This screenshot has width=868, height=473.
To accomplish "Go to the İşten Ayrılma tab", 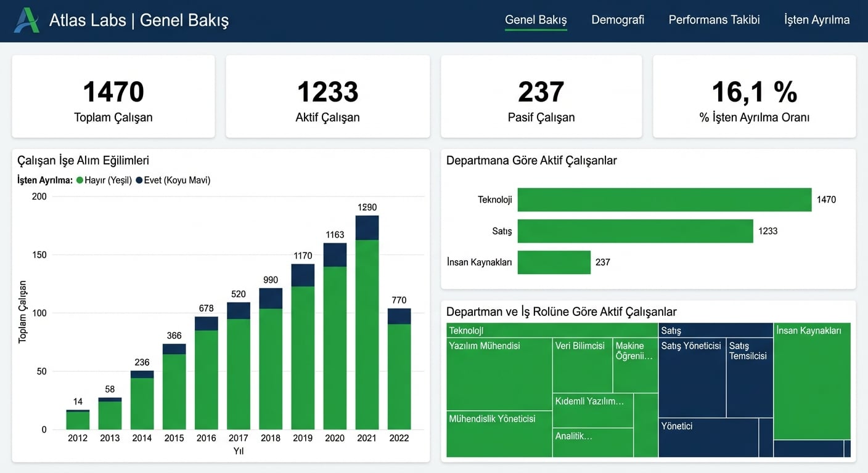I will 816,20.
